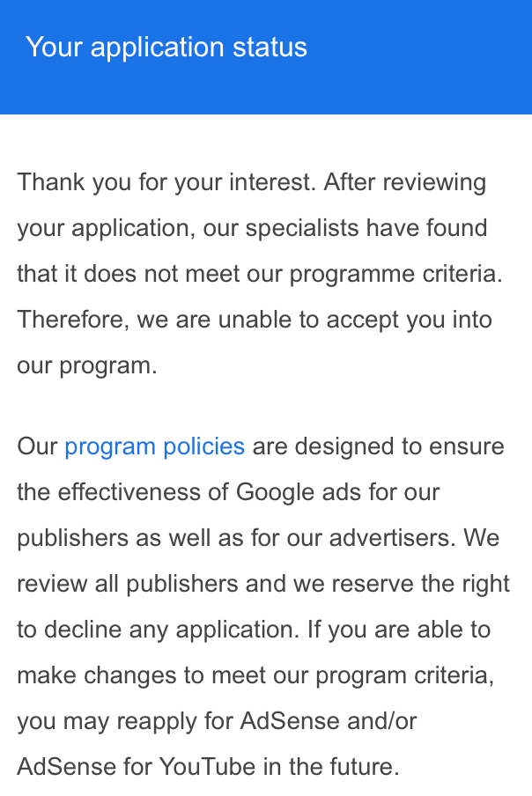This screenshot has width=532, height=796.
Task: Click the "Your application status" header title
Action: click(x=166, y=47)
